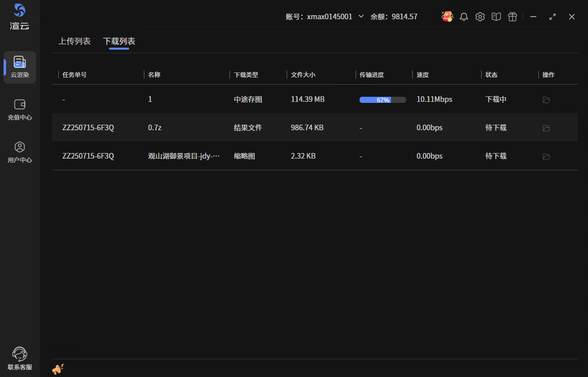Expand the account xmax0145001 dropdown arrow
Viewport: 588px width, 377px height.
pyautogui.click(x=361, y=16)
